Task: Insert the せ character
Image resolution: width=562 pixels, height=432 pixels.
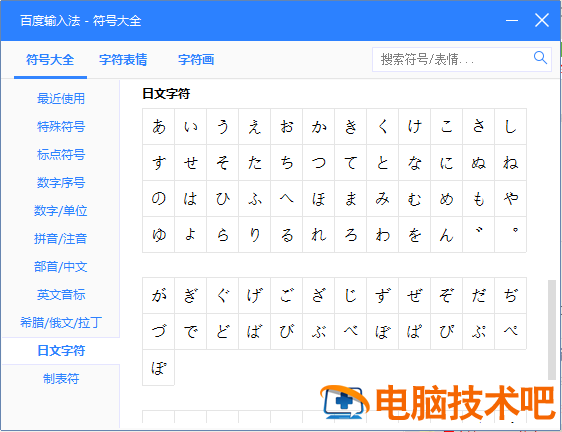Action: pyautogui.click(x=190, y=162)
